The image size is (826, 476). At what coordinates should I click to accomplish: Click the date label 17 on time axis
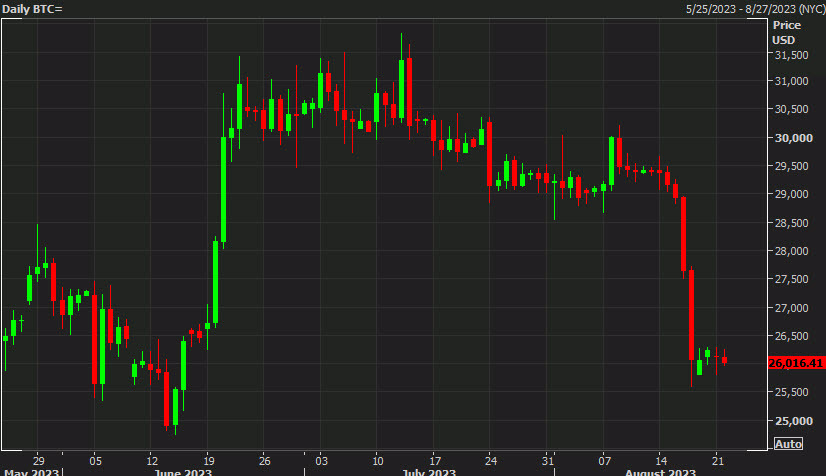click(435, 461)
